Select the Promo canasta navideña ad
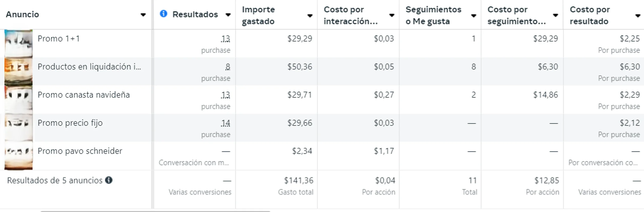Viewport: 644px width, 212px height. [x=83, y=95]
